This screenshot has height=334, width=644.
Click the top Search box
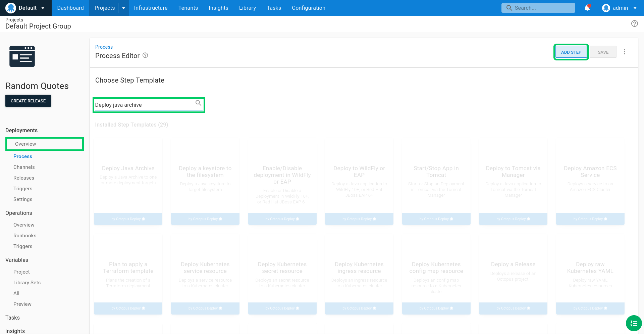(x=538, y=8)
